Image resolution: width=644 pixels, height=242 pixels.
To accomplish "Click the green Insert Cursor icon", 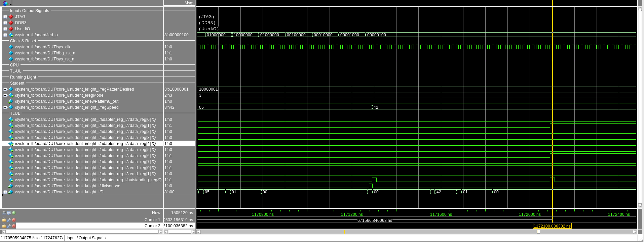I will (14, 212).
